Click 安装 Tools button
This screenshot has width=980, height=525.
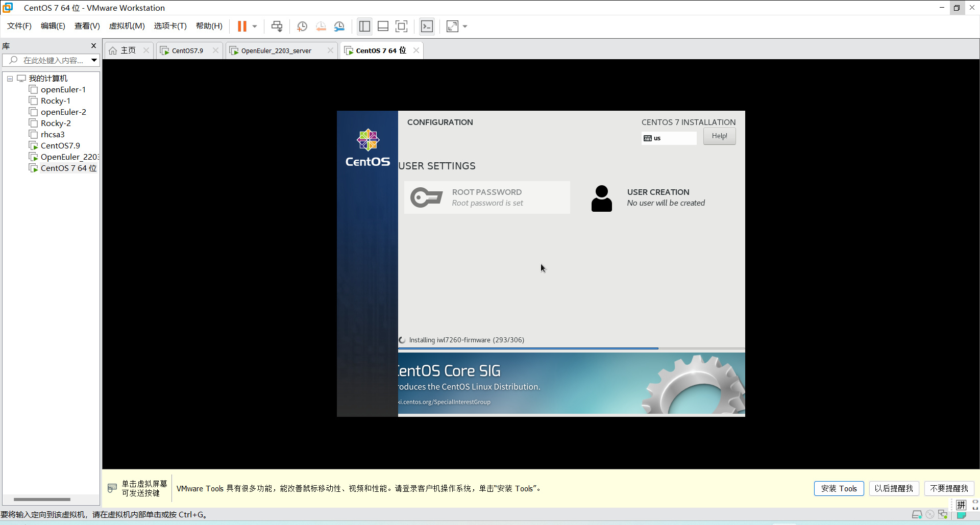click(839, 489)
